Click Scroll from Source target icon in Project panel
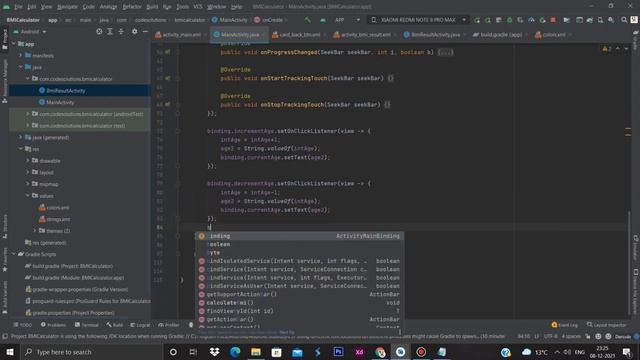Image resolution: width=640 pixels, height=360 pixels. point(99,31)
